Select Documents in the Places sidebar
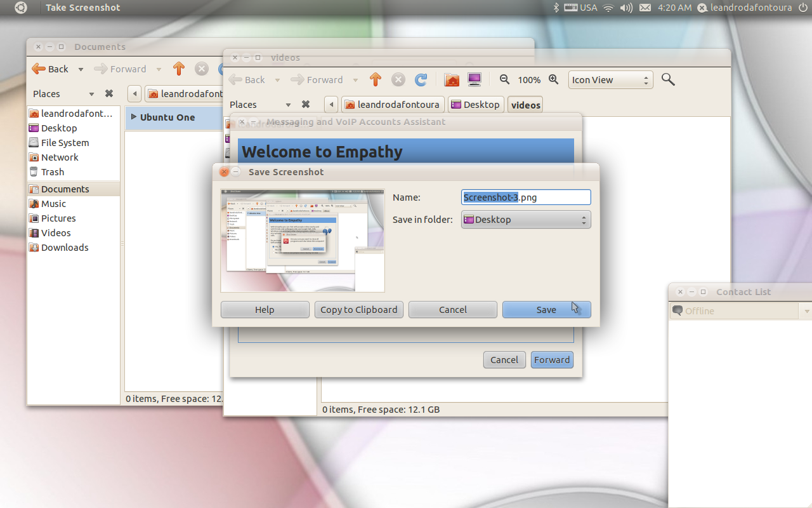This screenshot has height=508, width=812. pyautogui.click(x=73, y=189)
